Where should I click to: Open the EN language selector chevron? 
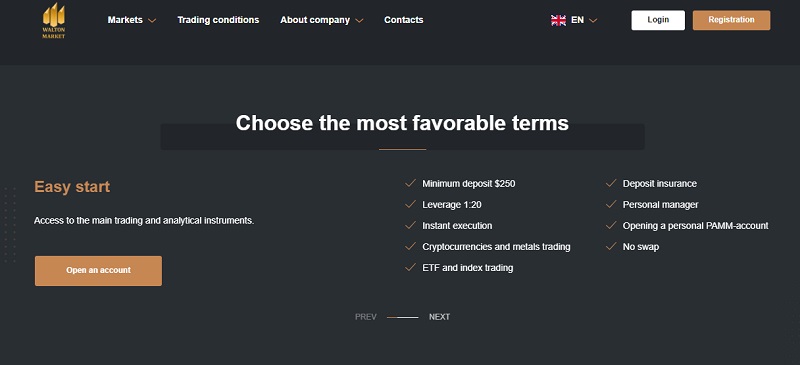pyautogui.click(x=592, y=21)
